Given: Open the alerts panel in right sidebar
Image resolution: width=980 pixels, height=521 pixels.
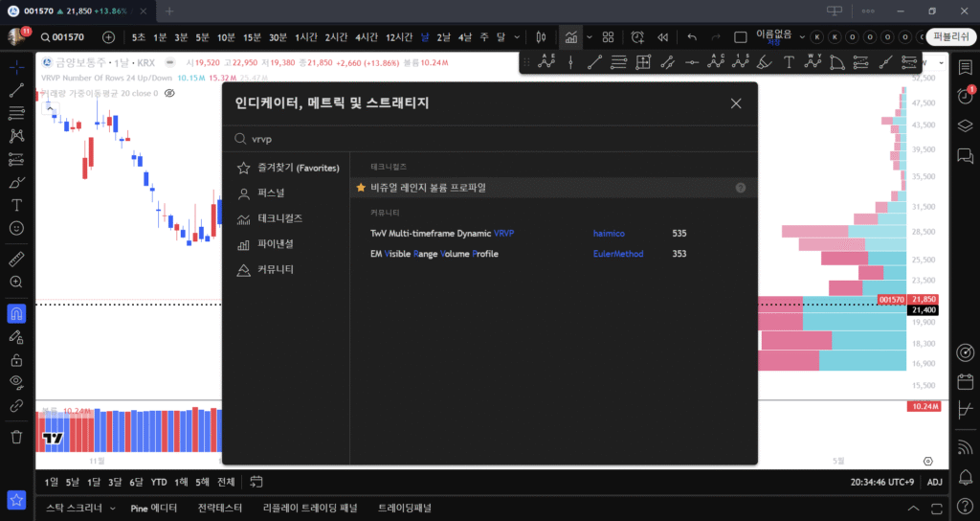Looking at the screenshot, I should point(965,94).
